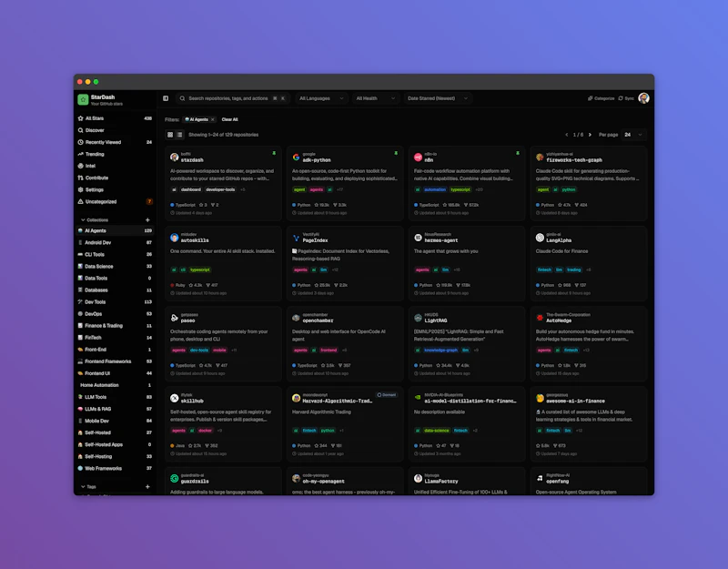Open the user profile avatar

pyautogui.click(x=643, y=98)
